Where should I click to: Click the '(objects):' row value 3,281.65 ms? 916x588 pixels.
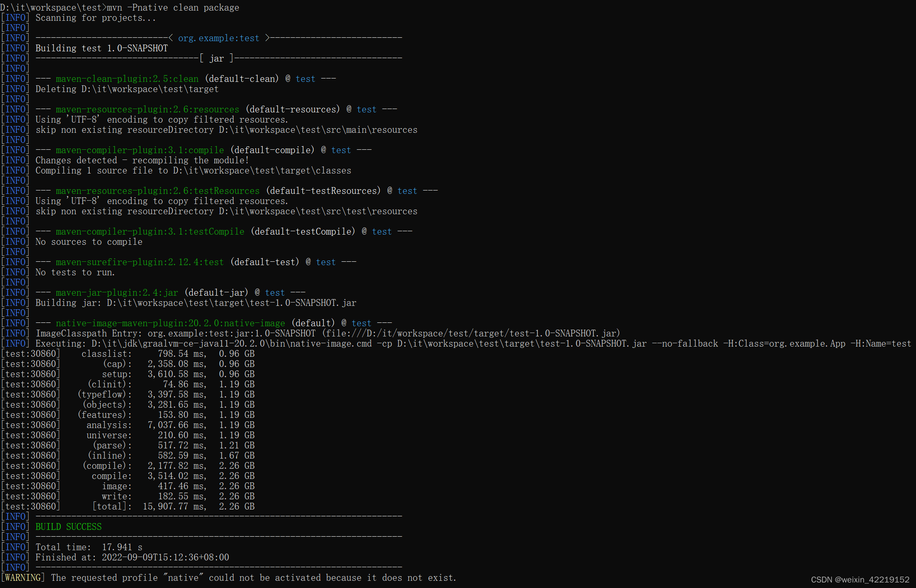coord(177,405)
